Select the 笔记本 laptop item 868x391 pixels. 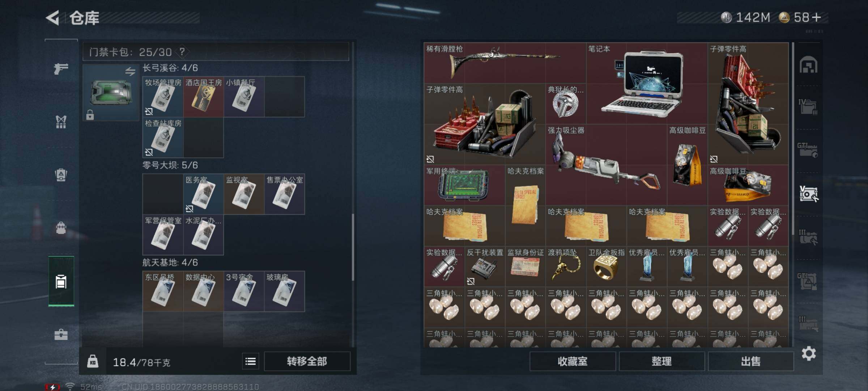pyautogui.click(x=646, y=83)
